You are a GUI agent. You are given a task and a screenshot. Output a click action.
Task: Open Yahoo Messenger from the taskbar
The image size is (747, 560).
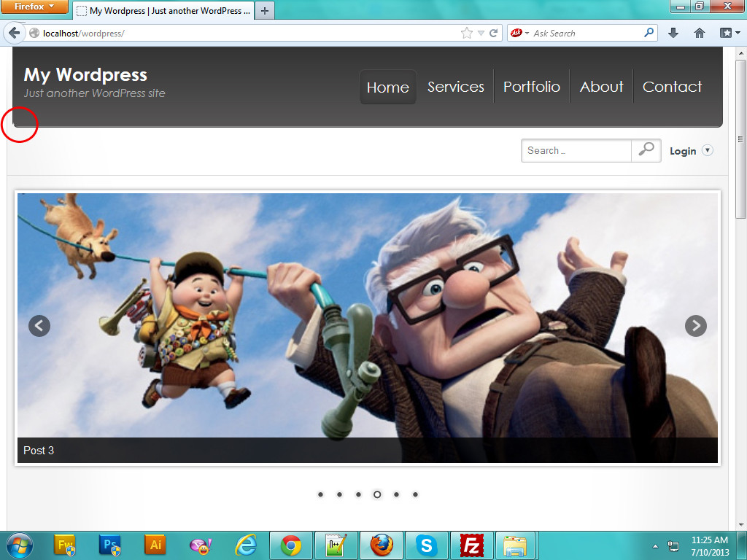click(201, 545)
